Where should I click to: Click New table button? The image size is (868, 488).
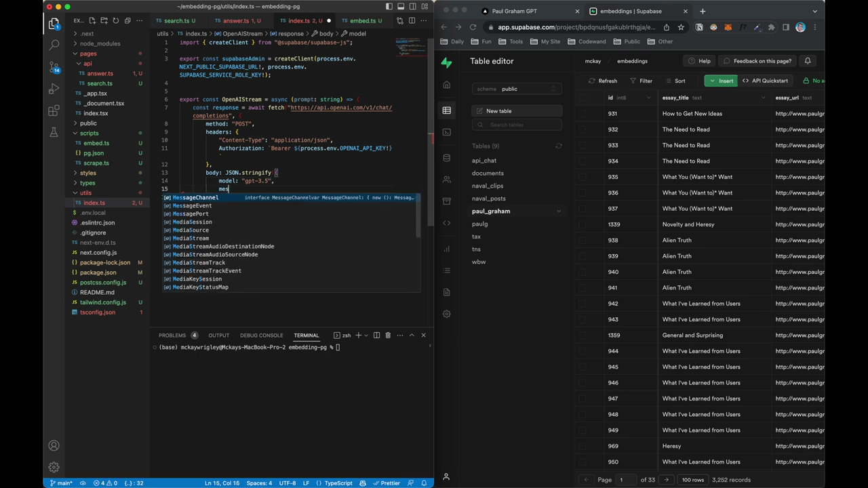pos(517,110)
